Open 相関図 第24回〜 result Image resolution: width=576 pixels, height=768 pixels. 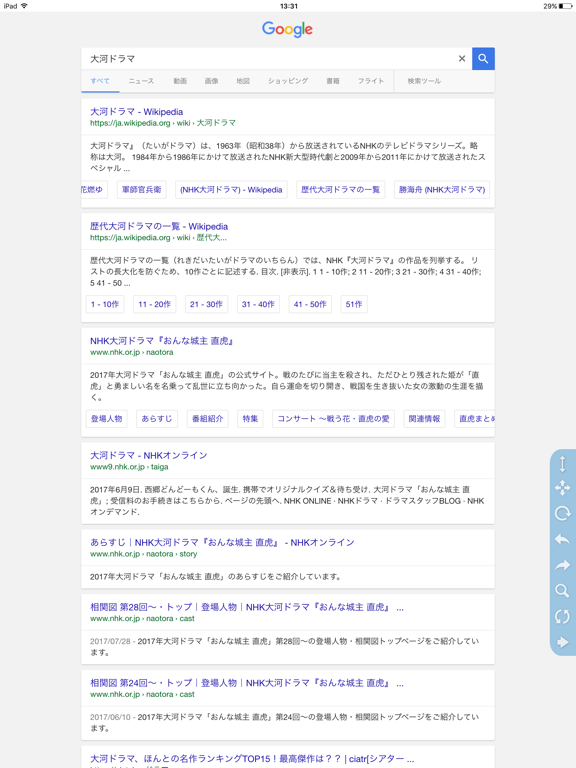[247, 683]
